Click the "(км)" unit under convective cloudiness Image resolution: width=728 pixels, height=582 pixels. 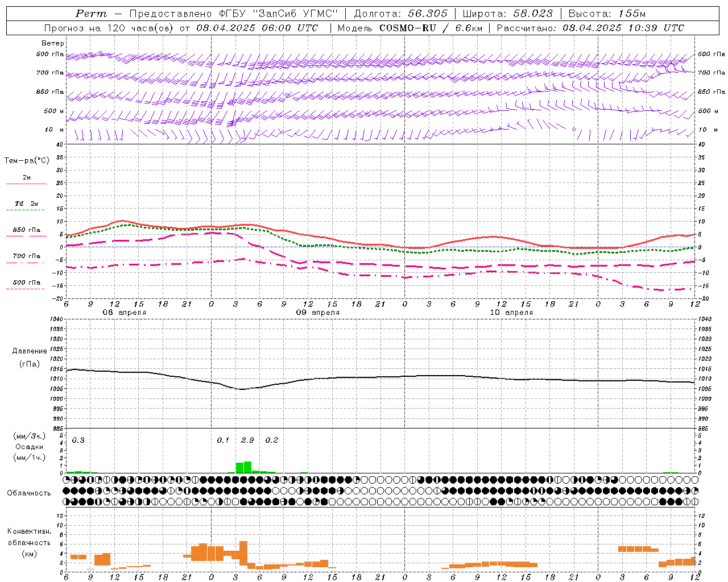pyautogui.click(x=30, y=554)
